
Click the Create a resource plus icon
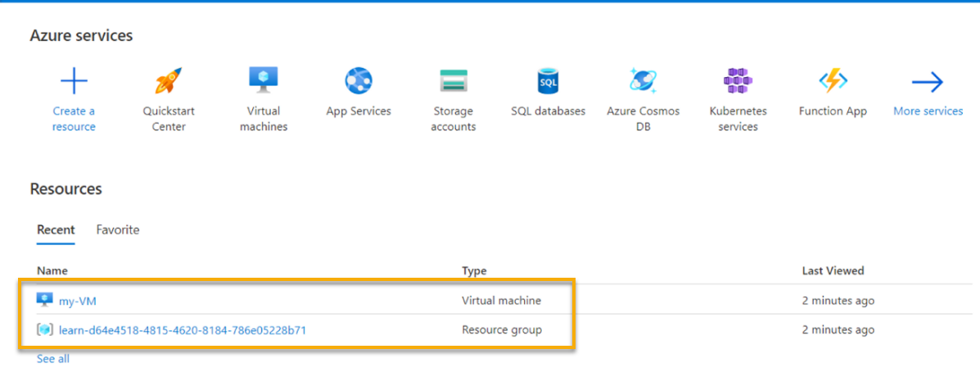74,81
